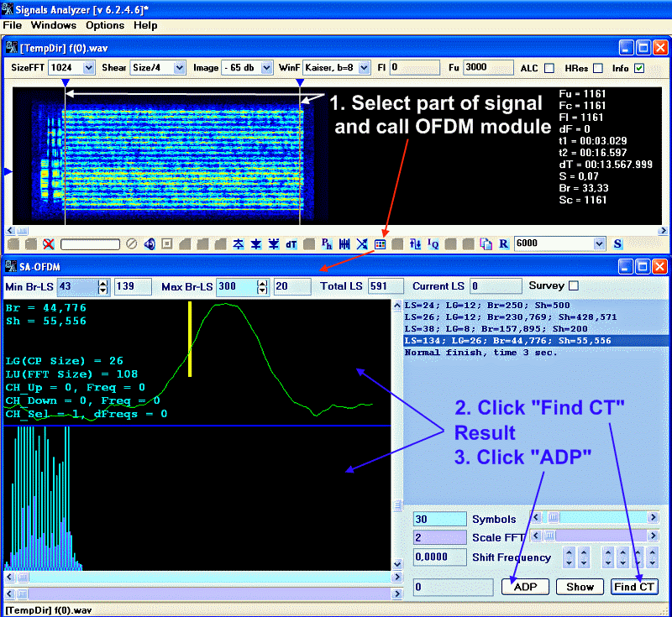The height and width of the screenshot is (617, 672).
Task: Click the red X delete icon
Action: pos(49,243)
